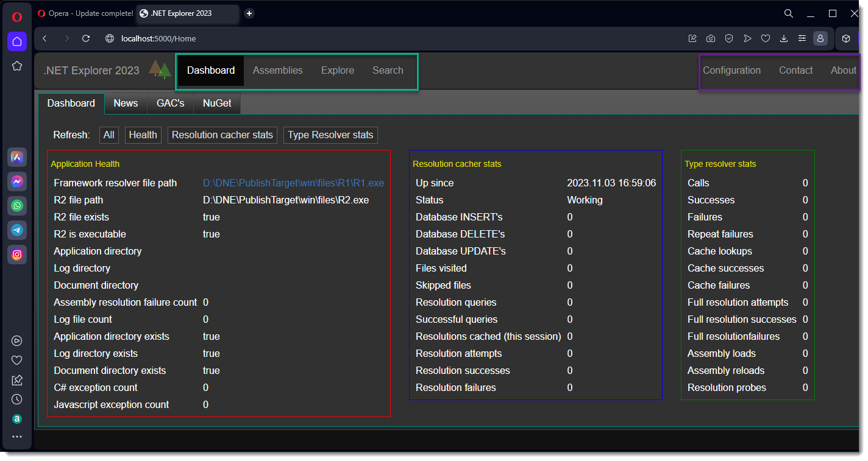Click the 'Working' status value
868x461 pixels.
tap(585, 200)
